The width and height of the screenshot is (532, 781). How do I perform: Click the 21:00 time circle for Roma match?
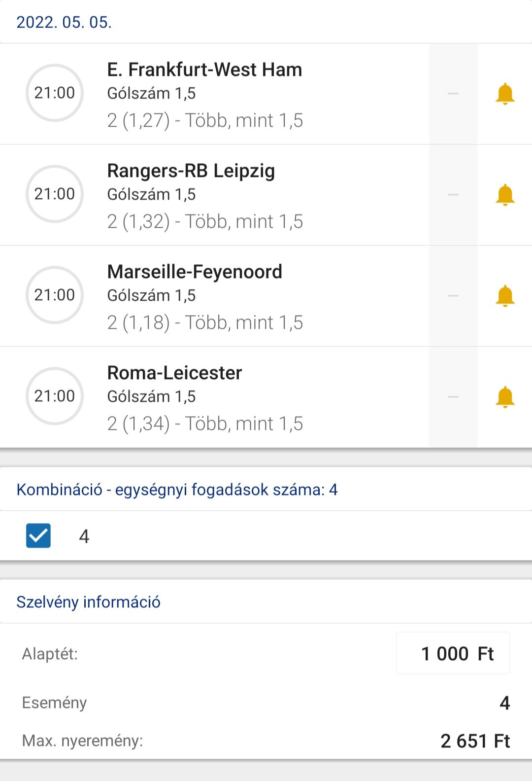click(x=55, y=396)
